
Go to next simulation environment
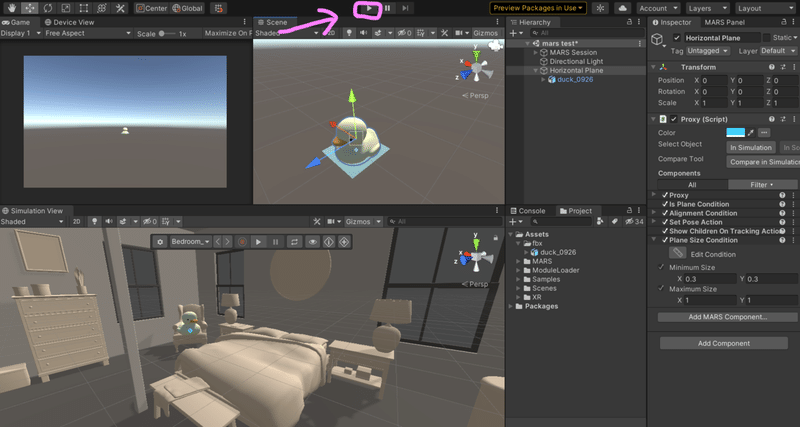click(228, 242)
